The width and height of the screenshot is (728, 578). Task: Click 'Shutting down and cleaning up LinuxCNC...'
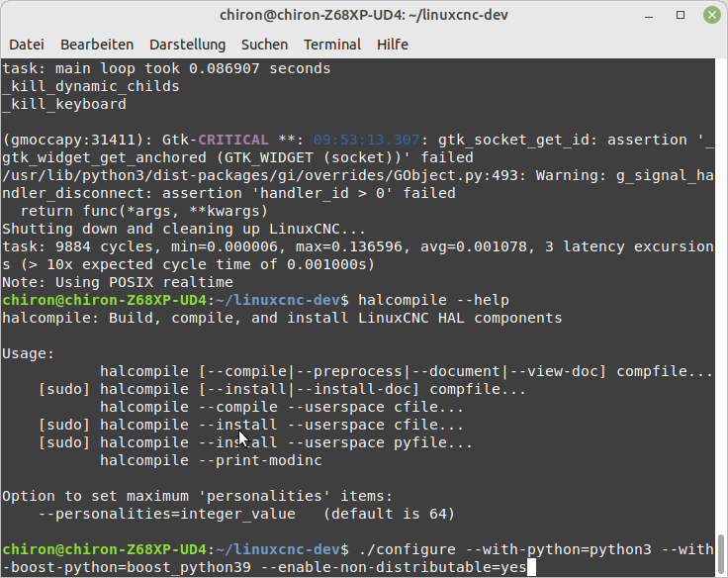184,229
